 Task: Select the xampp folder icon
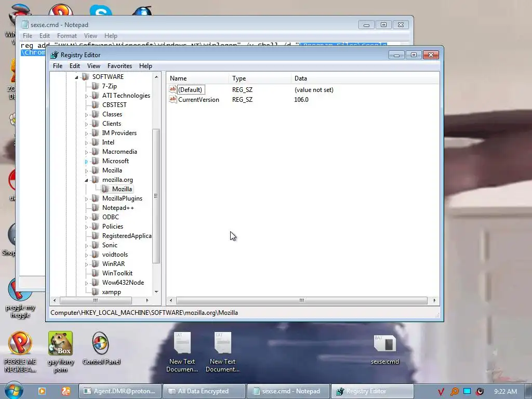click(96, 292)
